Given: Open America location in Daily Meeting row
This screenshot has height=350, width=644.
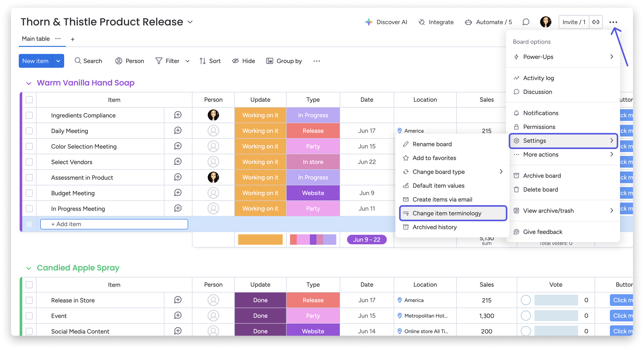Looking at the screenshot, I should (x=411, y=131).
